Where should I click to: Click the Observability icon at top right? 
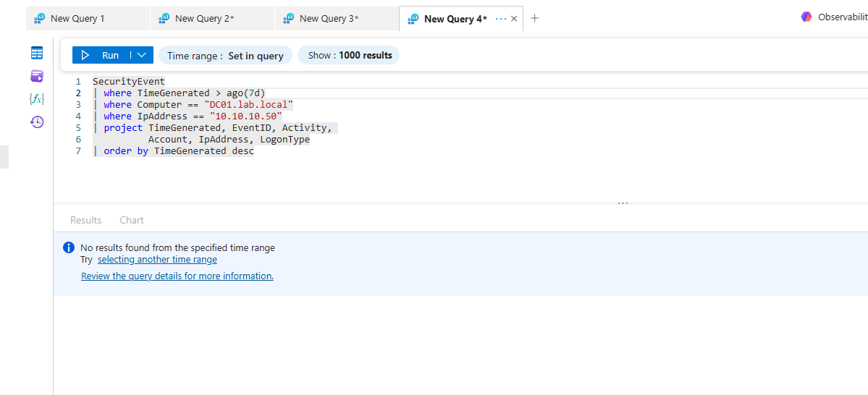pyautogui.click(x=806, y=17)
